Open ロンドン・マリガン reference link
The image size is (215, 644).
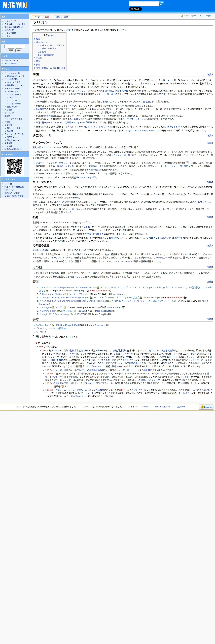click(77, 294)
